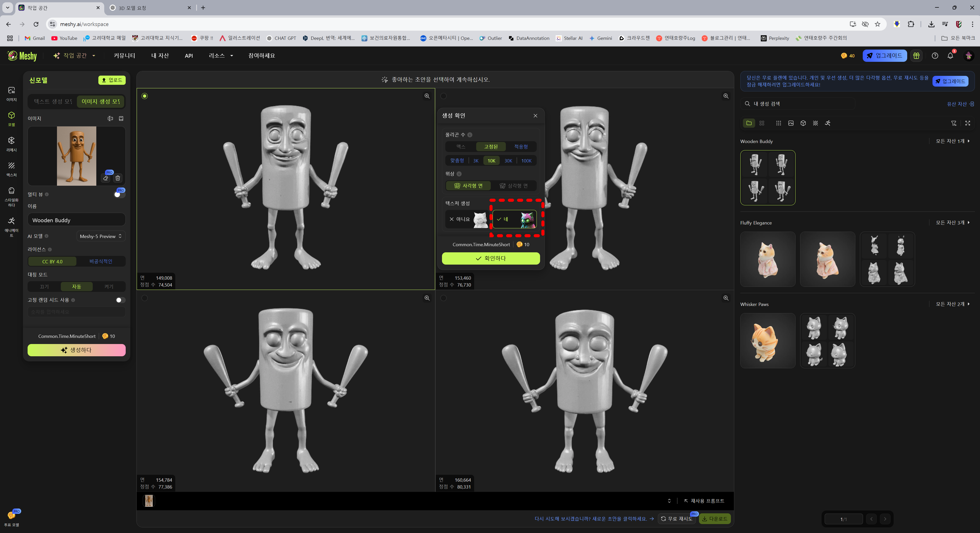Open the Meshy-5 Preview model dropdown
This screenshot has height=533, width=980.
(x=101, y=236)
